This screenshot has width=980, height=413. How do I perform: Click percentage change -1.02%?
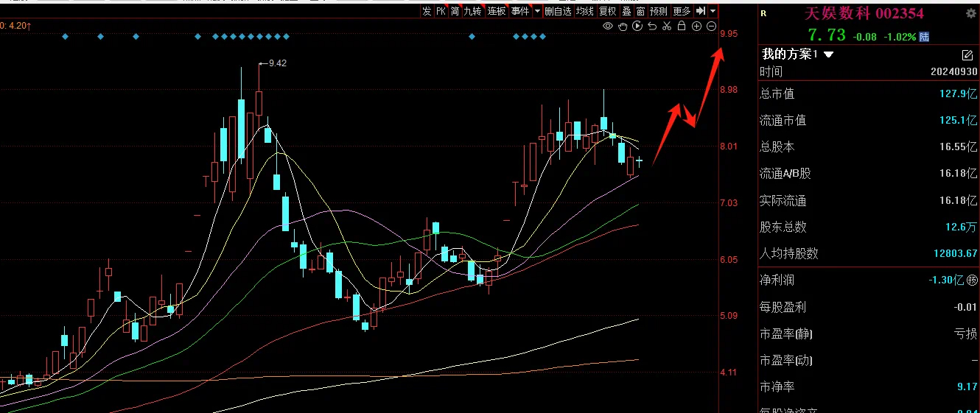(x=898, y=36)
